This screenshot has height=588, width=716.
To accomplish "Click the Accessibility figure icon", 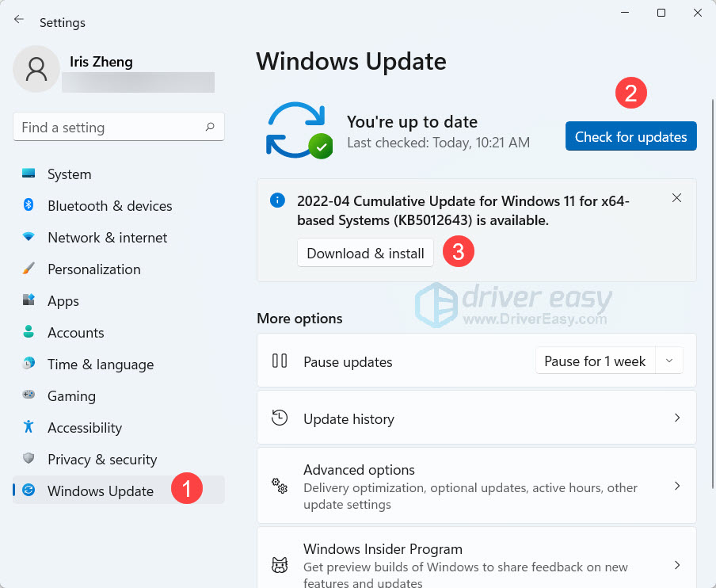I will 29,427.
